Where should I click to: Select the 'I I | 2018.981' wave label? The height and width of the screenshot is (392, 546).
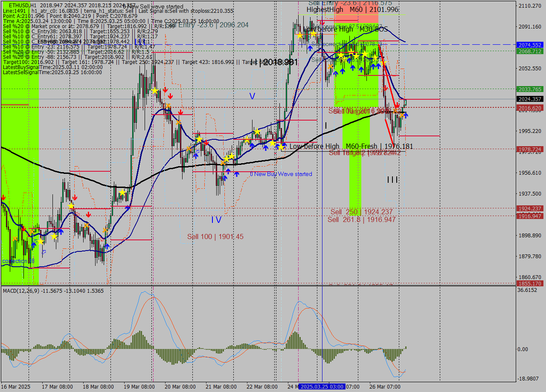pos(274,62)
